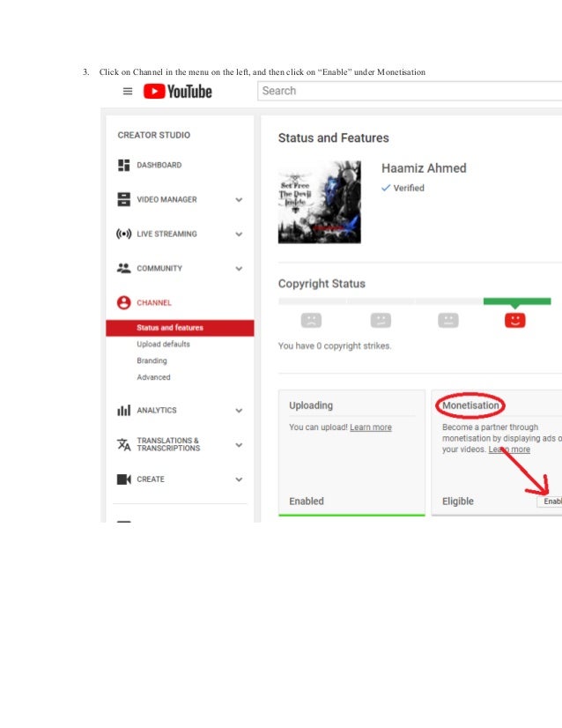Select Status and features submenu item
Viewport: 562px width, 728px height.
click(180, 328)
